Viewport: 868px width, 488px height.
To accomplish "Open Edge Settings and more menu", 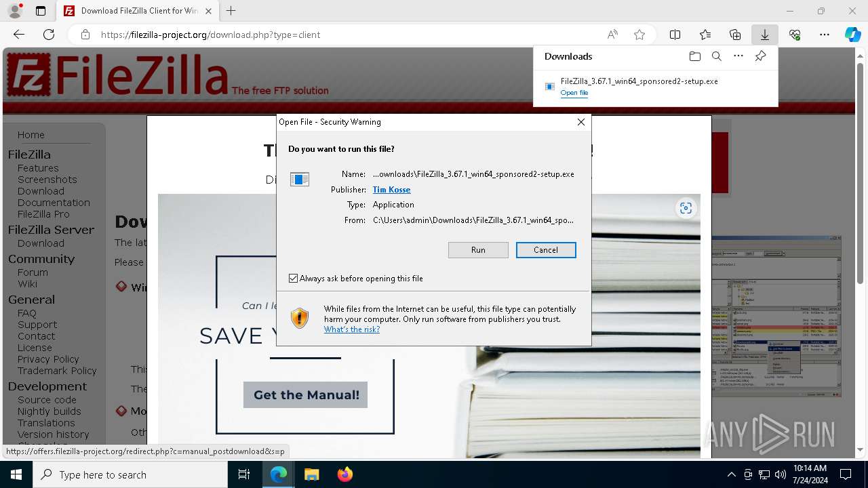I will (x=825, y=35).
